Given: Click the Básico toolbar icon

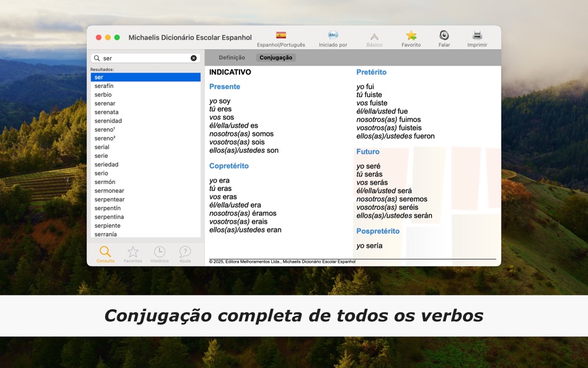Looking at the screenshot, I should point(374,37).
